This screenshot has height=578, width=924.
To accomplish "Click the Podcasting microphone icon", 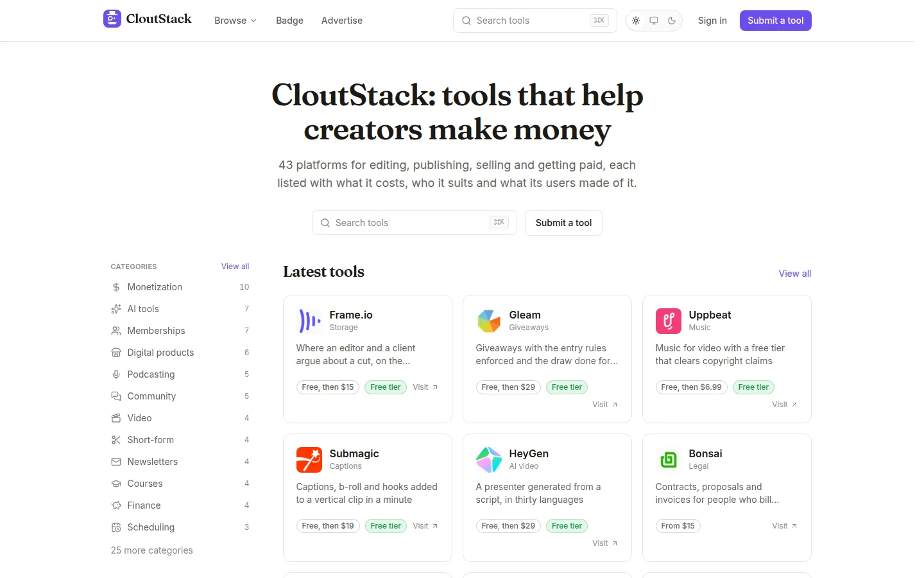I will [x=116, y=374].
